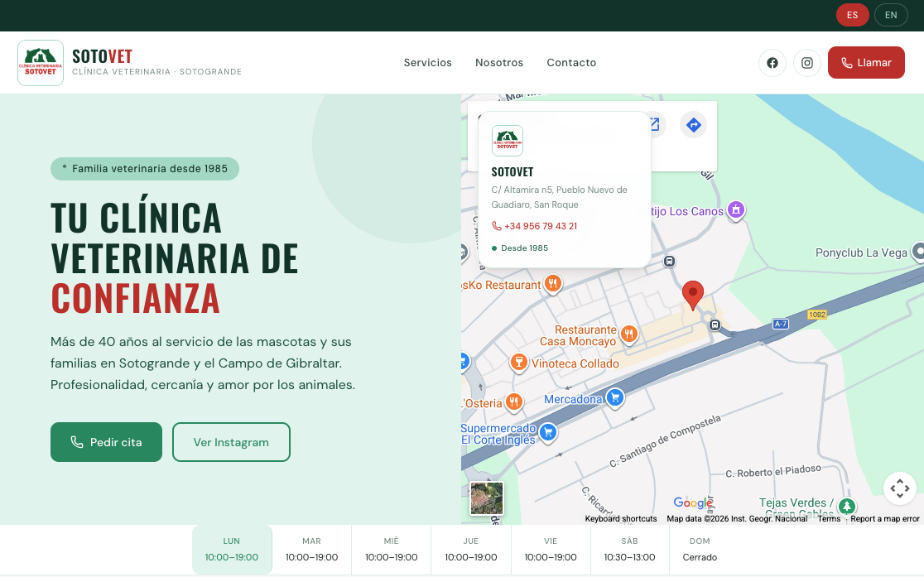Click the phone icon inside the Llamar button

click(847, 62)
